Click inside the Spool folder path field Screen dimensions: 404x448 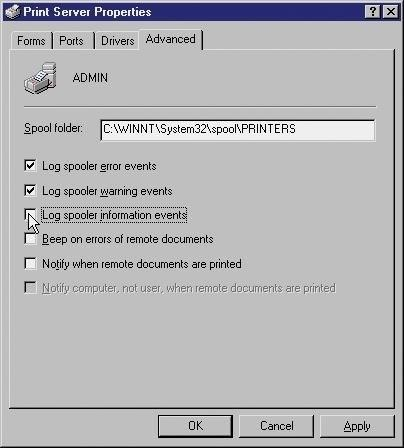coord(238,130)
